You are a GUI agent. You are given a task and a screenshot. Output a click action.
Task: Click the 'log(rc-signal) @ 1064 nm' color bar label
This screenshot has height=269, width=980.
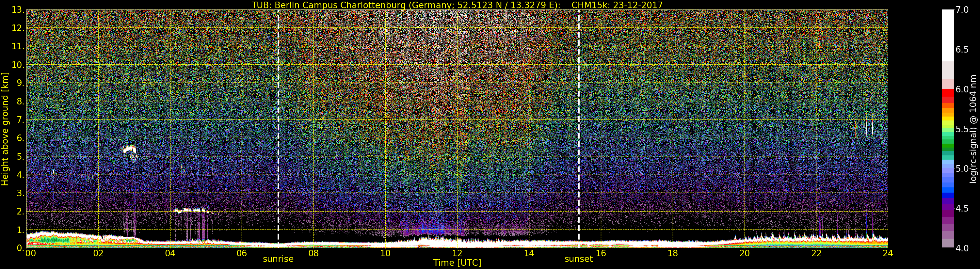tap(973, 129)
